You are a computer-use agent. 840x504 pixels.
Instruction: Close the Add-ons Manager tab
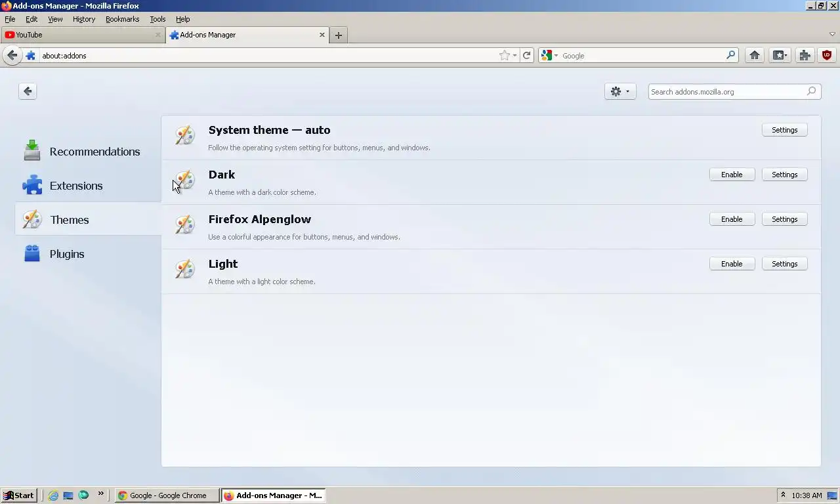(x=322, y=35)
